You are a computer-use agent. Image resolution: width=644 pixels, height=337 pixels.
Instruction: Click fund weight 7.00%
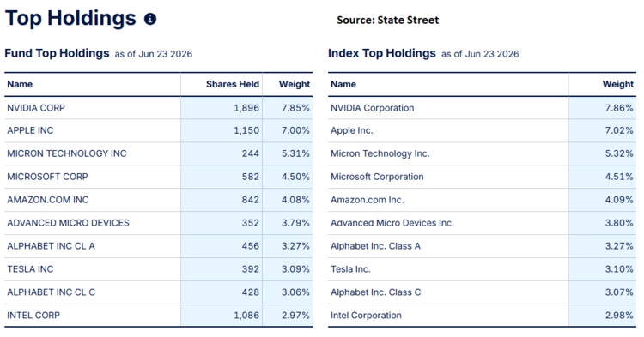[295, 130]
